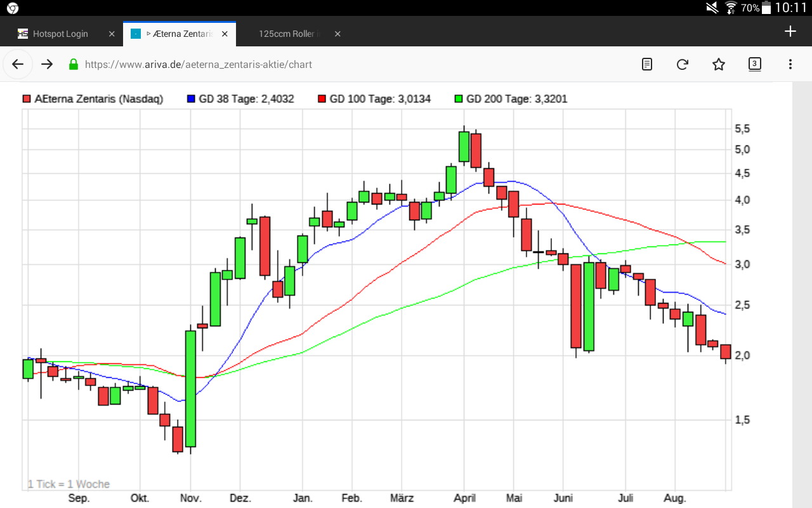Viewport: 812px width, 508px height.
Task: Click the Dez. label on the time axis
Action: (x=240, y=498)
